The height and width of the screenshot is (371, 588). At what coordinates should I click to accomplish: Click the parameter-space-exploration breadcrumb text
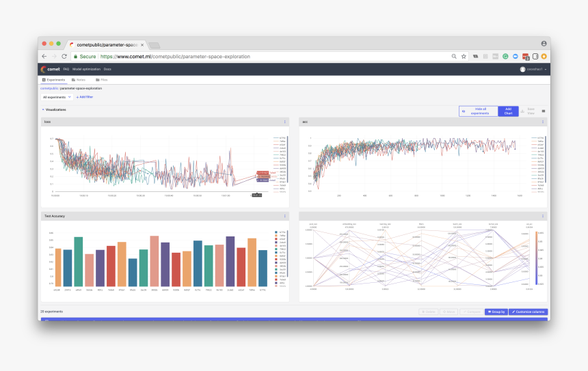[81, 88]
